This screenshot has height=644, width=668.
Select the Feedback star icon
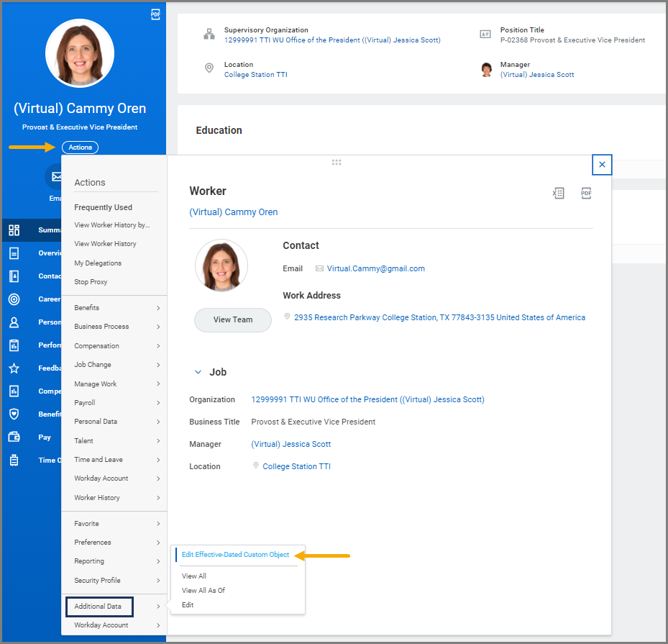tap(14, 368)
